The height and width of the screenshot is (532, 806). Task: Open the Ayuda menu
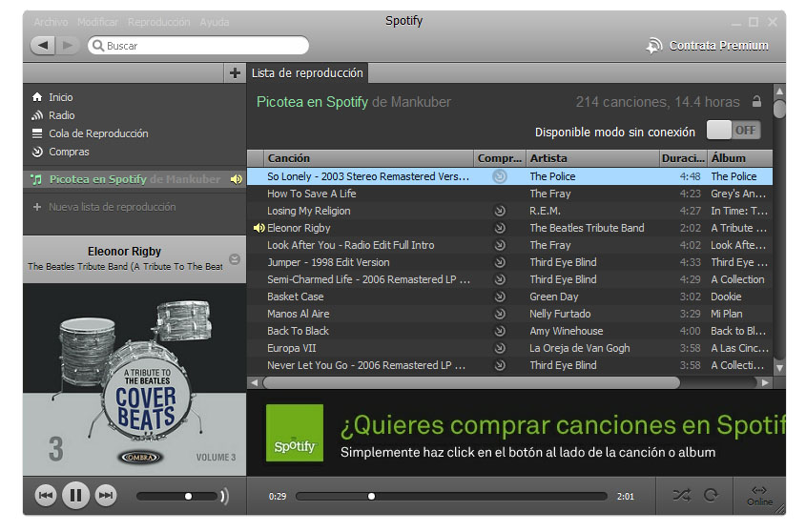(215, 22)
